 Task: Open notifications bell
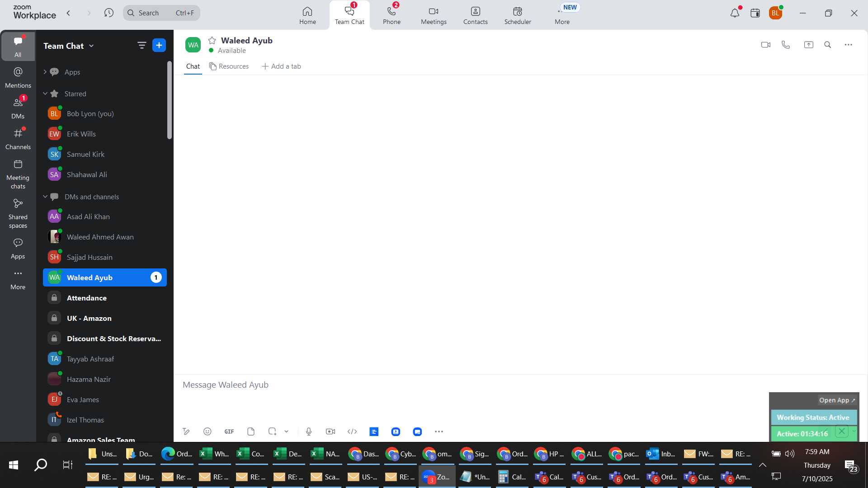[x=735, y=13]
